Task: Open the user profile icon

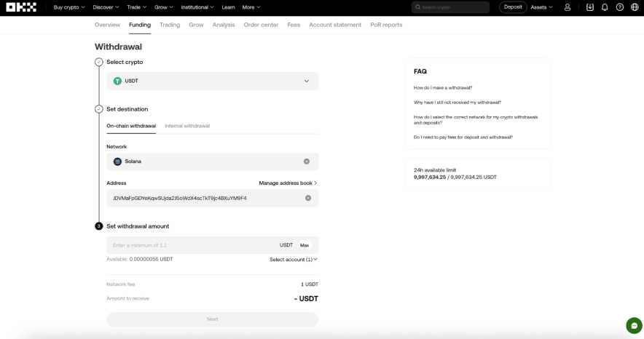Action: coord(568,7)
